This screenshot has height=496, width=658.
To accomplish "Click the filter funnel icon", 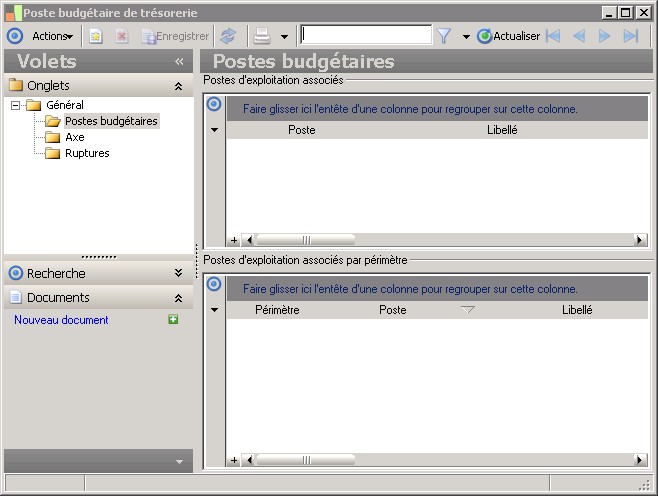I will [x=444, y=36].
